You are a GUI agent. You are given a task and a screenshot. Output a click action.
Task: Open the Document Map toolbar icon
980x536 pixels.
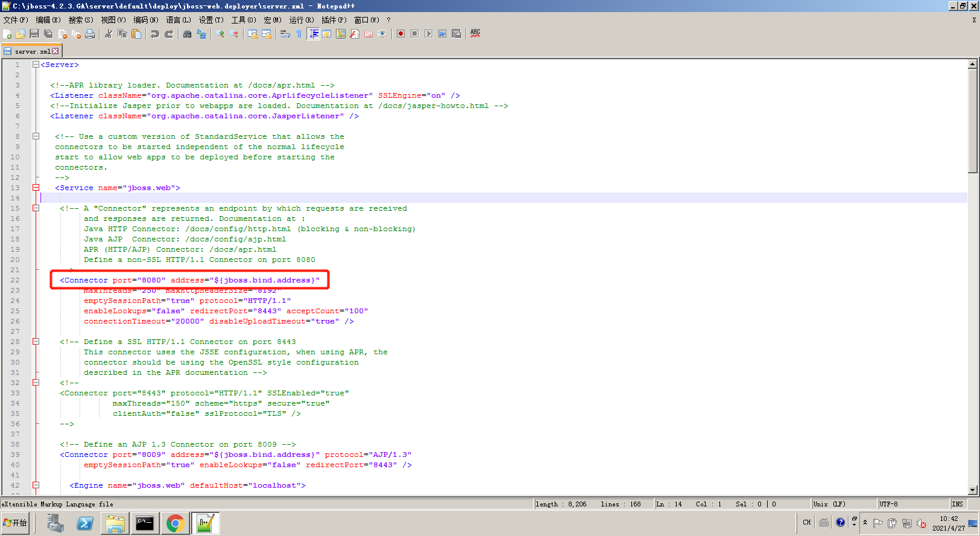[x=341, y=34]
